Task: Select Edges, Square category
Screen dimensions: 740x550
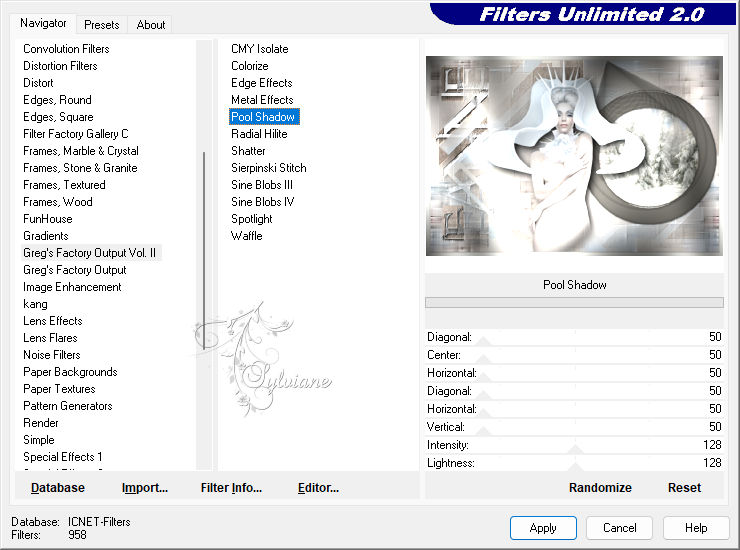Action: pyautogui.click(x=58, y=117)
